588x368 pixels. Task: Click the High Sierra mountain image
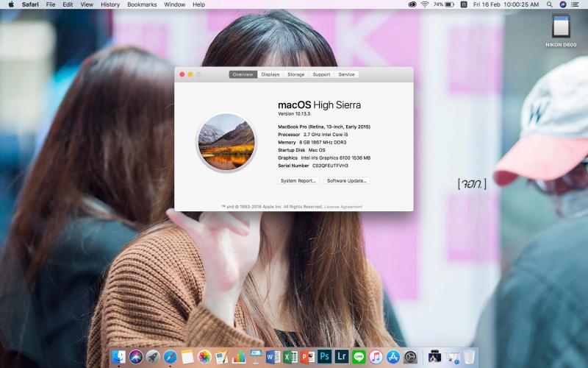[x=226, y=142]
